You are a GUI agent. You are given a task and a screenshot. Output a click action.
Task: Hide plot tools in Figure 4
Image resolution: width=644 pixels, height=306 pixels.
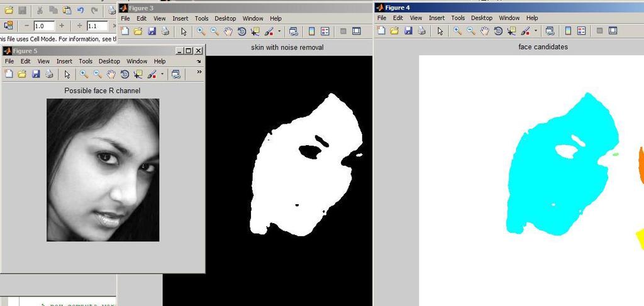click(x=599, y=30)
